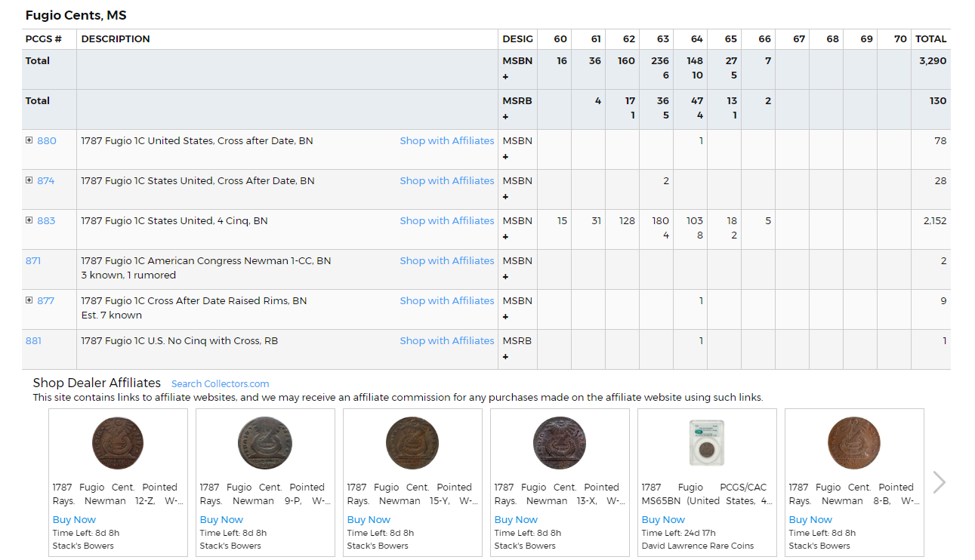Click the DESIG column header

517,39
